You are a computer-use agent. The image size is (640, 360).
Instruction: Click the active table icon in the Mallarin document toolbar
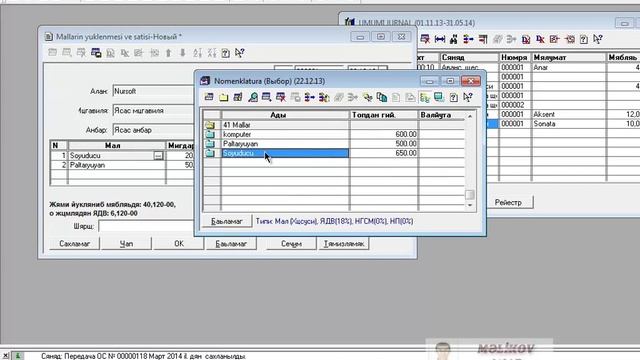click(96, 53)
